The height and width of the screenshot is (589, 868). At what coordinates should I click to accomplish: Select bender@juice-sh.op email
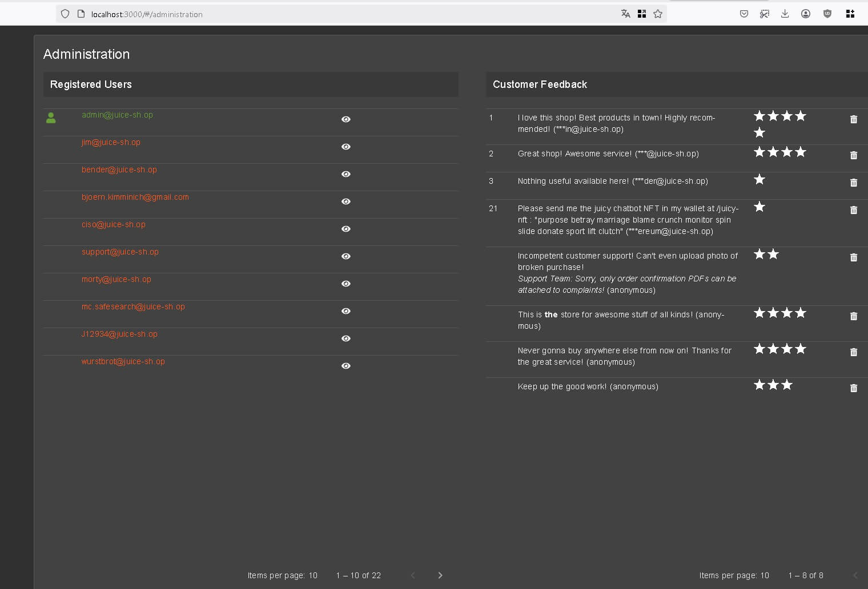119,170
